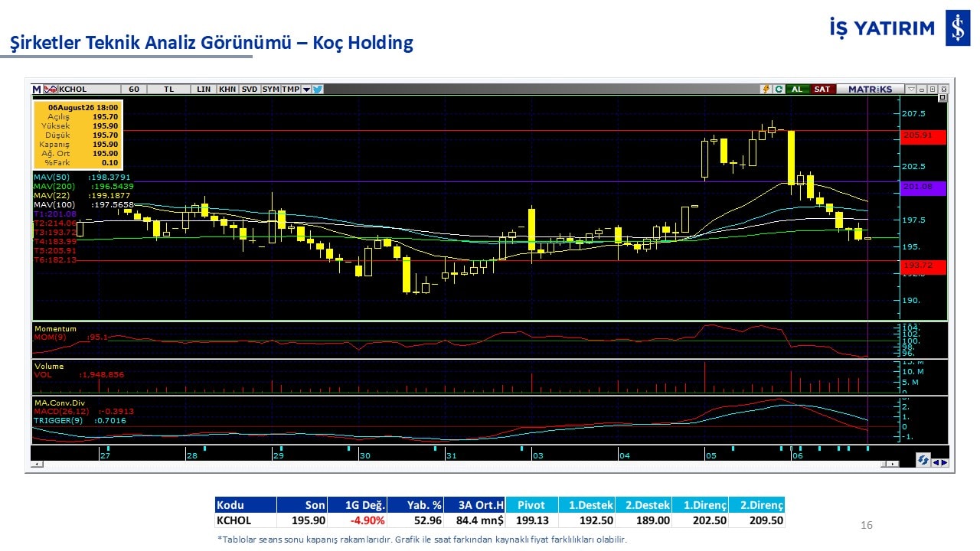Click the Pivot column header
Screen dimensions: 980x551
(x=531, y=505)
